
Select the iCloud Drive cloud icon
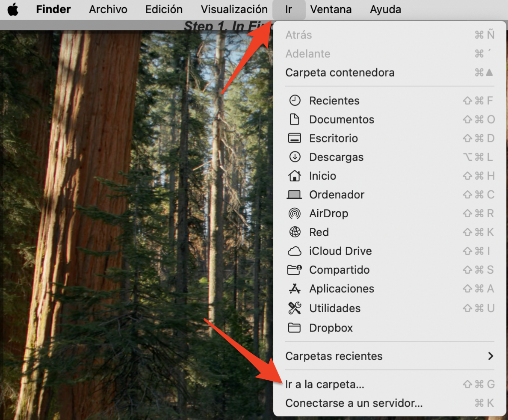click(x=295, y=251)
